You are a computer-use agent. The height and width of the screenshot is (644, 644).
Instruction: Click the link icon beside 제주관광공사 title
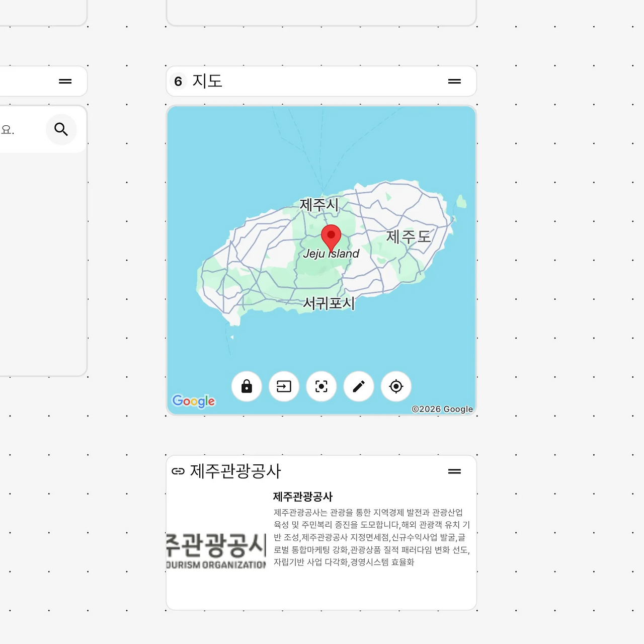pos(178,471)
